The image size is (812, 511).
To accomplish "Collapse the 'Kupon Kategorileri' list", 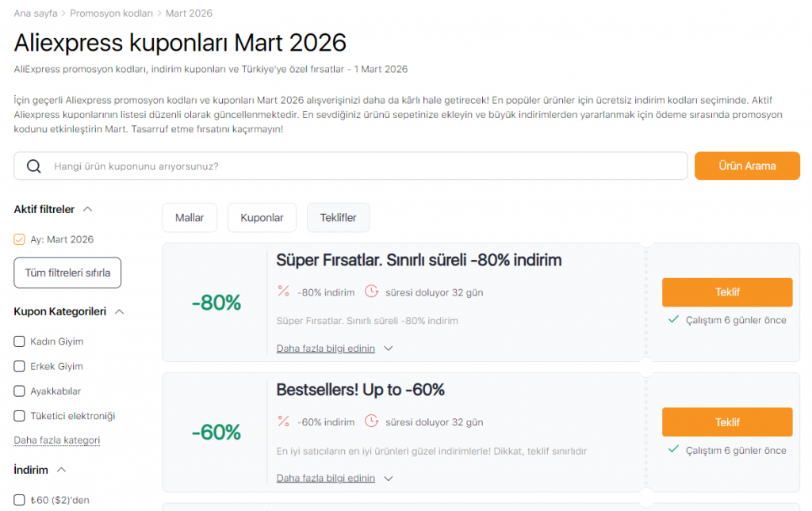I will (x=121, y=311).
